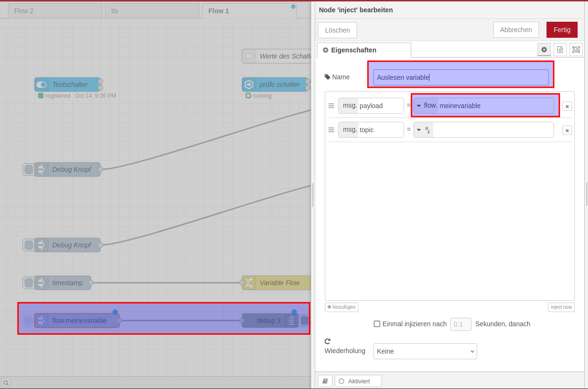
Task: Toggle the Aktiviert node state button
Action: pos(358,381)
